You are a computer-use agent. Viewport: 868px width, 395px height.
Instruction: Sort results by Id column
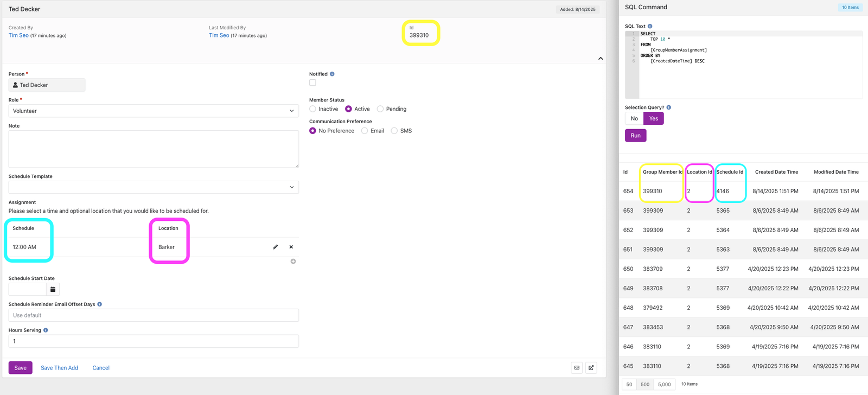click(626, 172)
